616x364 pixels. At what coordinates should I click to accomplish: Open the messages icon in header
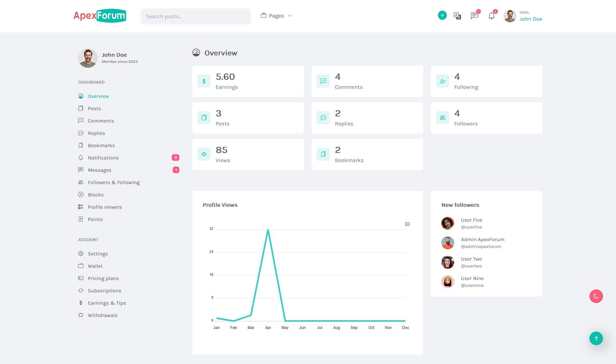[x=474, y=16]
